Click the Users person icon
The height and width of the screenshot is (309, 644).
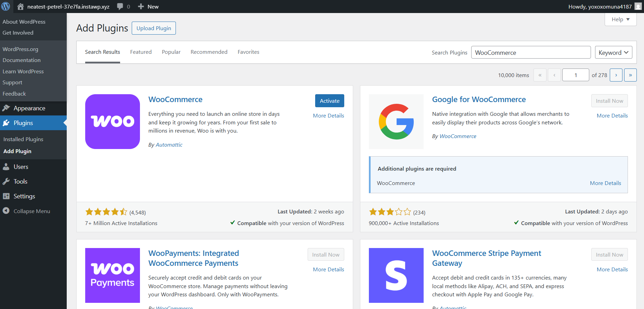(6, 167)
